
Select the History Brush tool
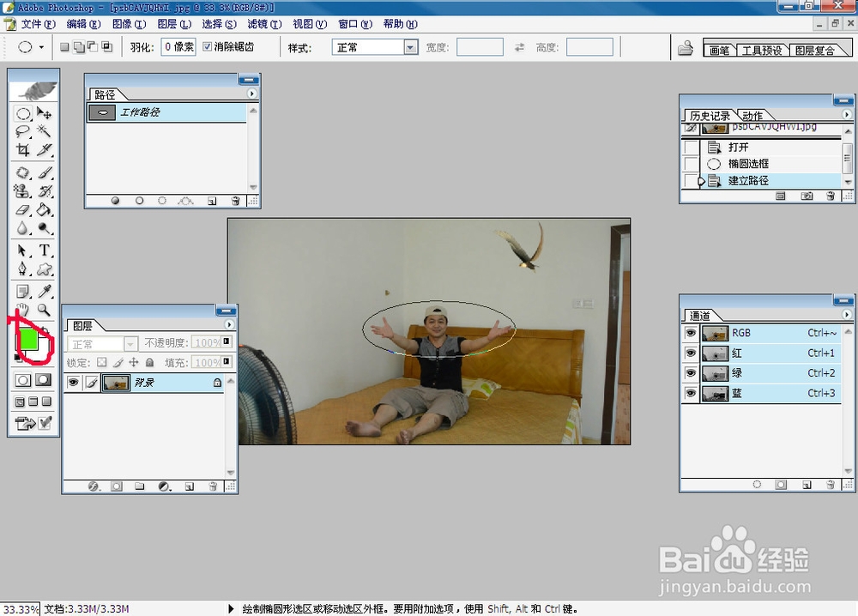point(45,191)
